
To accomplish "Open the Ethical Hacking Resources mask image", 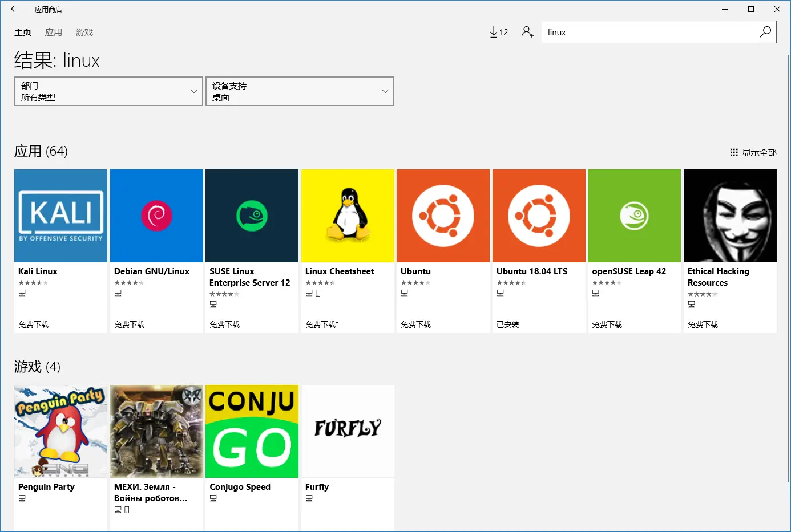I will [x=730, y=216].
